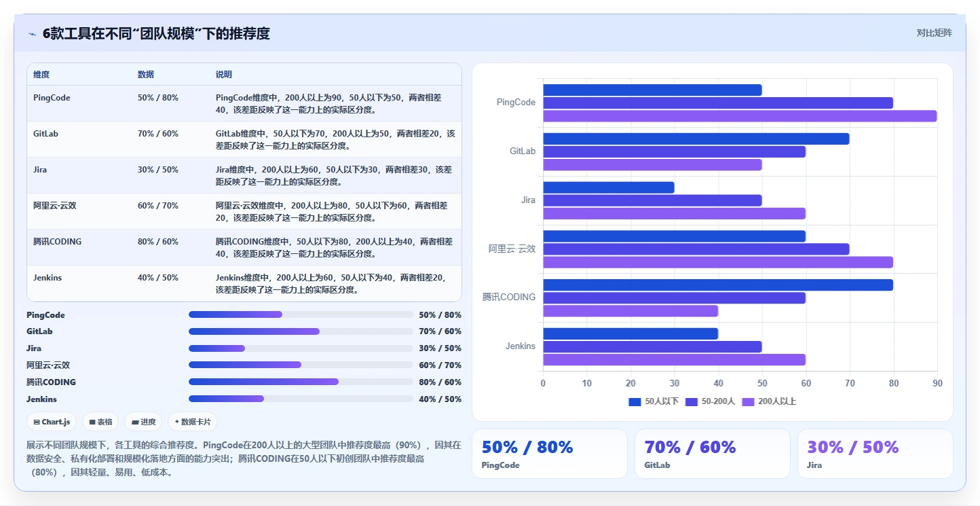Click 阿里云·云效's 200人以上 chart bar at 80
Image resolution: width=980 pixels, height=506 pixels.
point(718,262)
